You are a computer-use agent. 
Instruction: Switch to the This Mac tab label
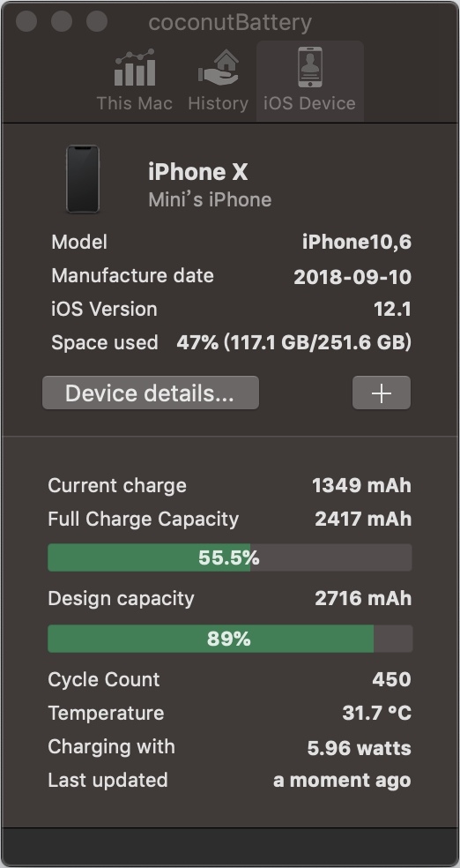click(135, 103)
